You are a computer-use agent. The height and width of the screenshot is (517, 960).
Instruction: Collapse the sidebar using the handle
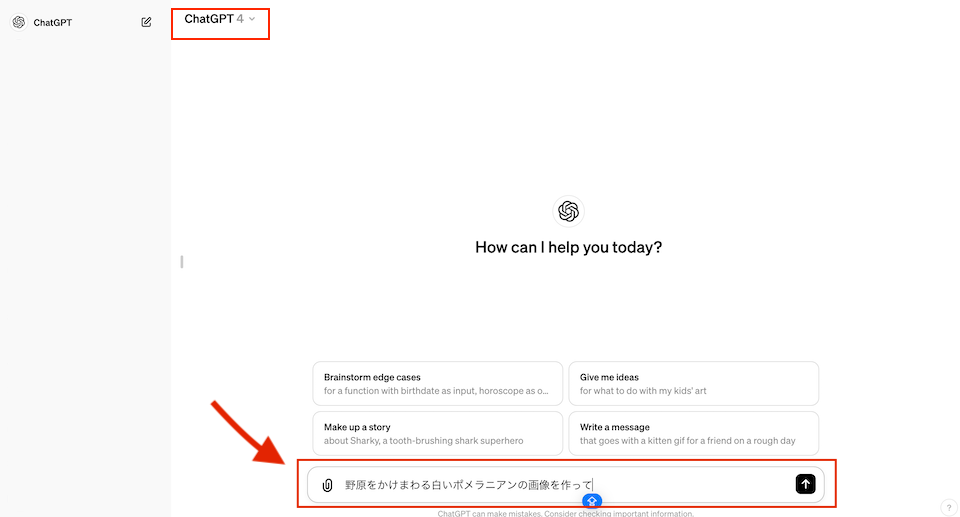coord(182,262)
